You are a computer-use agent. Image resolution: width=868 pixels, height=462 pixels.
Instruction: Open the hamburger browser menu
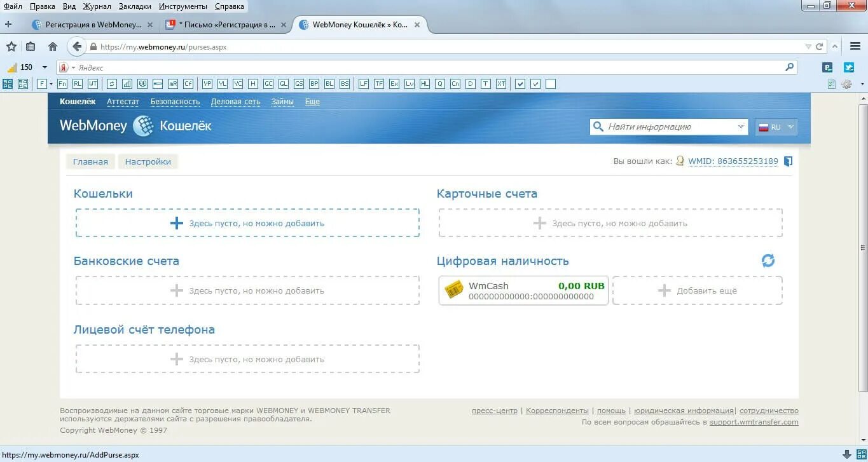pos(855,46)
